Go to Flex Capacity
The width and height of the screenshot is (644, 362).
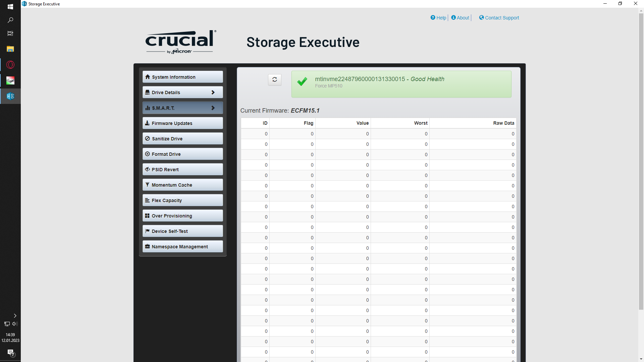pos(182,200)
